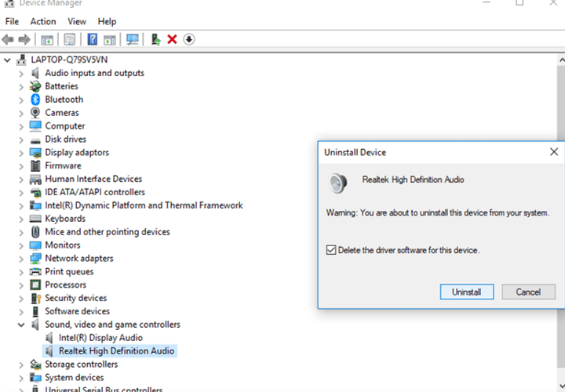
Task: Click the Show/Hide Console Tree toolbar icon
Action: (x=47, y=40)
